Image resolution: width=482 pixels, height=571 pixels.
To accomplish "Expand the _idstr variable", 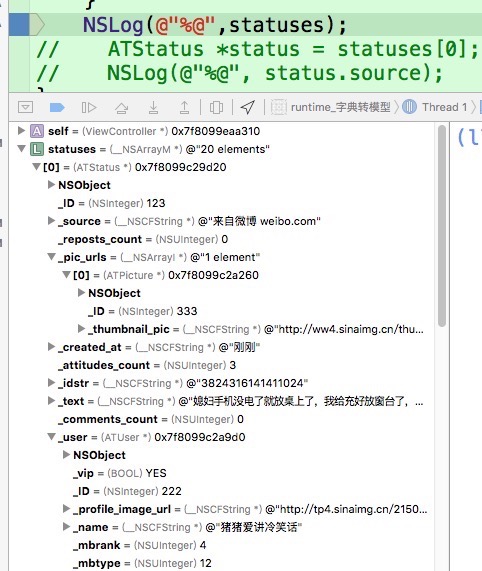I will tap(51, 382).
